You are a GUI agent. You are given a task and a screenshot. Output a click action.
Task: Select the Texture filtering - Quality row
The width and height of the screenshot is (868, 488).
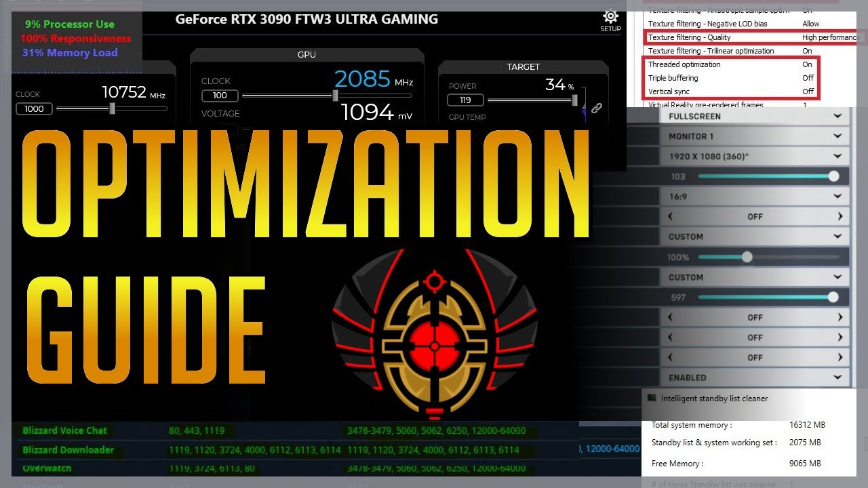(750, 37)
